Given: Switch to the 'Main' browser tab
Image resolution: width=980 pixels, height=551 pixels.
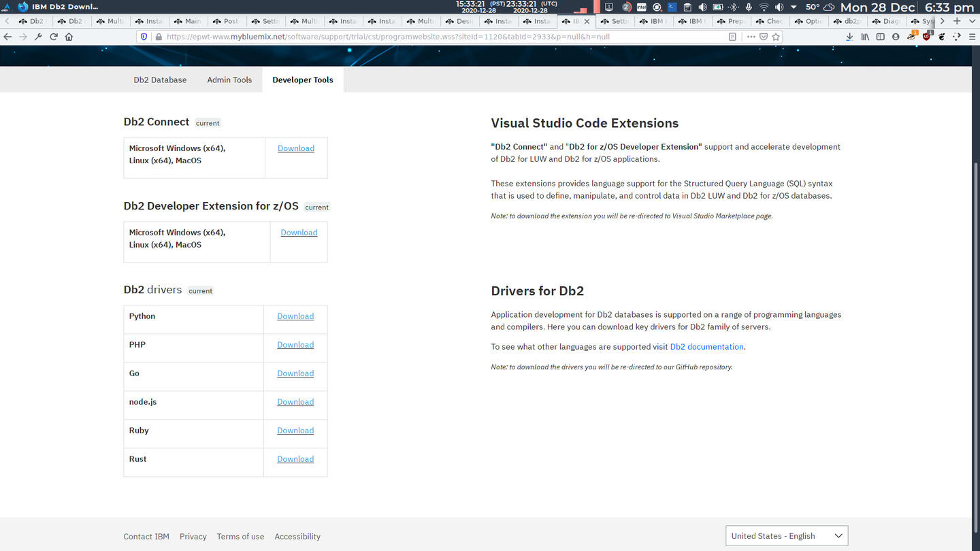Looking at the screenshot, I should click(x=187, y=21).
